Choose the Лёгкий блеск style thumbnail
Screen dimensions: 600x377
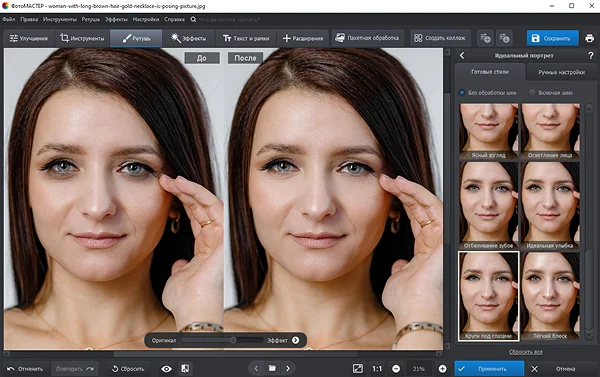[550, 296]
